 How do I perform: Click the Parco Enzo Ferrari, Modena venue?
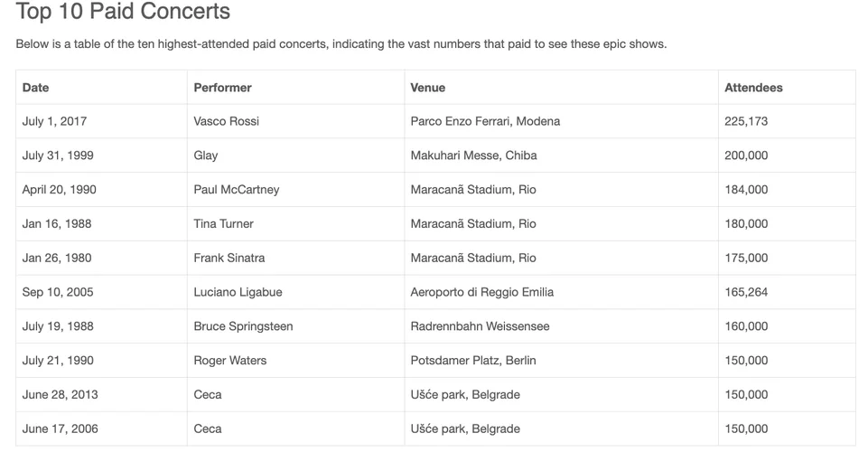pos(485,121)
